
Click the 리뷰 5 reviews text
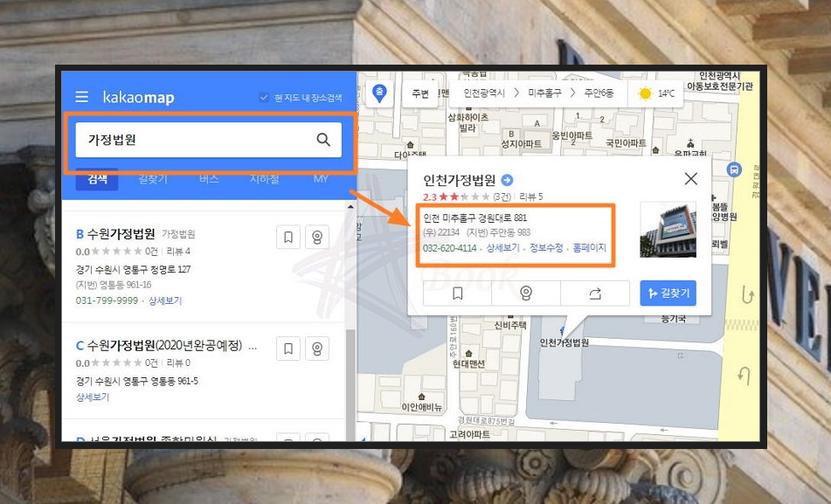(x=531, y=197)
